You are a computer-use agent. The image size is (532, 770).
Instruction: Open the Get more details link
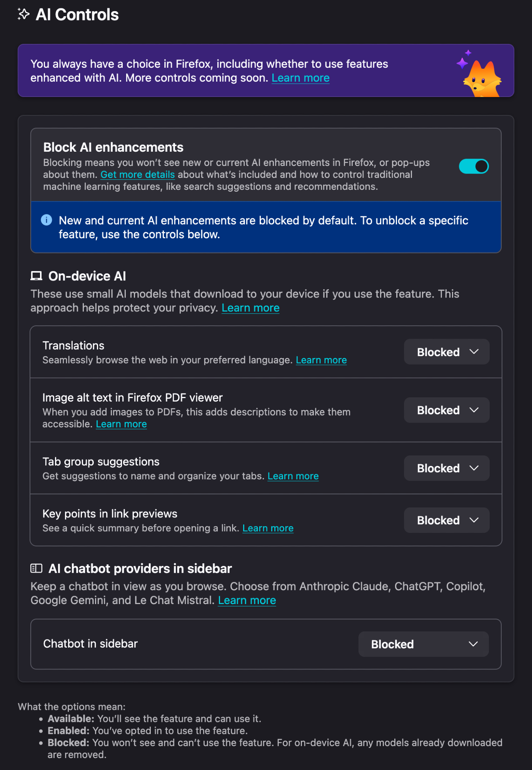tap(137, 174)
